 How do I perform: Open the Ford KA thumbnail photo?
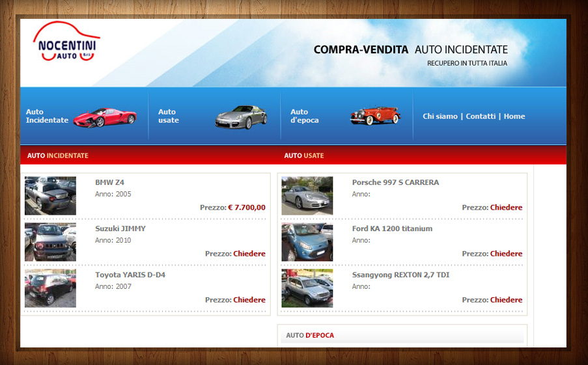coord(307,242)
